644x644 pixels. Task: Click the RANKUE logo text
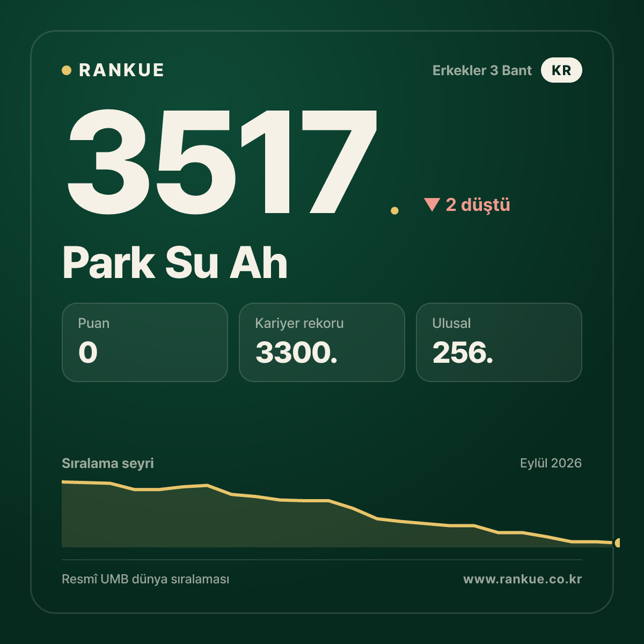(121, 70)
